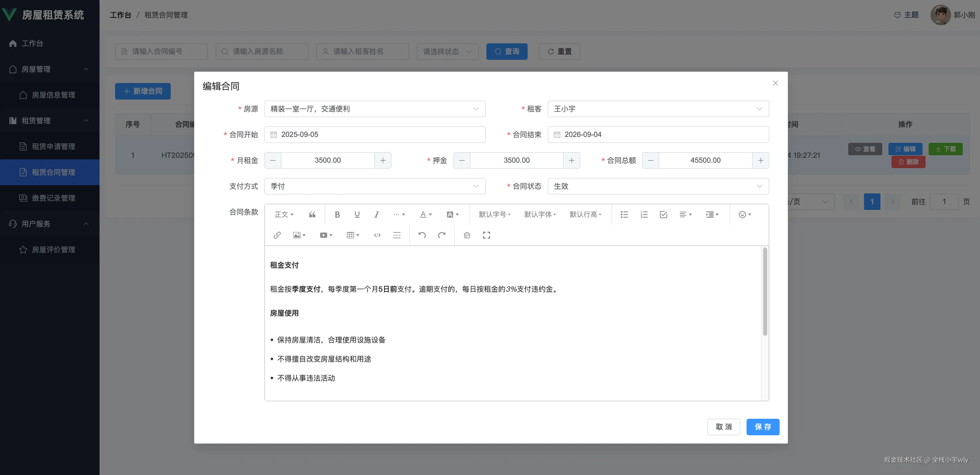The image size is (980, 475).
Task: Apply ordered list formatting
Action: (644, 215)
